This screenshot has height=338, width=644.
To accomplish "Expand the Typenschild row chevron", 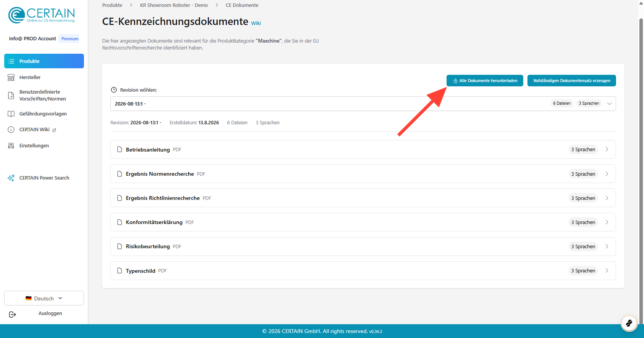I will 607,270.
